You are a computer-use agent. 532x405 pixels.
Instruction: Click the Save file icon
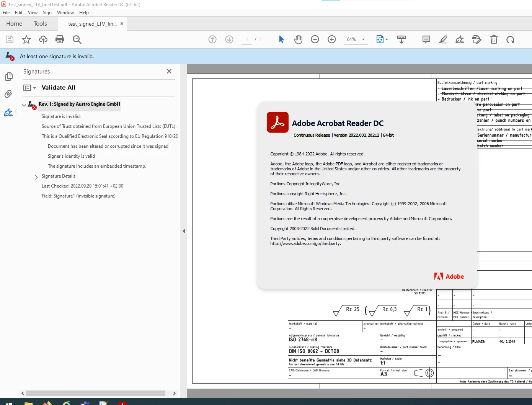pos(10,39)
